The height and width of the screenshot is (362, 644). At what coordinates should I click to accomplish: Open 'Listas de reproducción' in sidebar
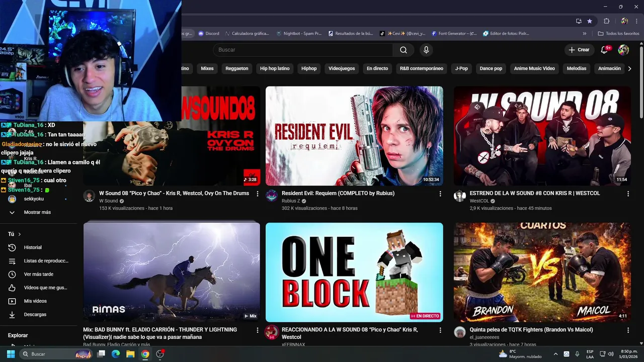pyautogui.click(x=38, y=261)
